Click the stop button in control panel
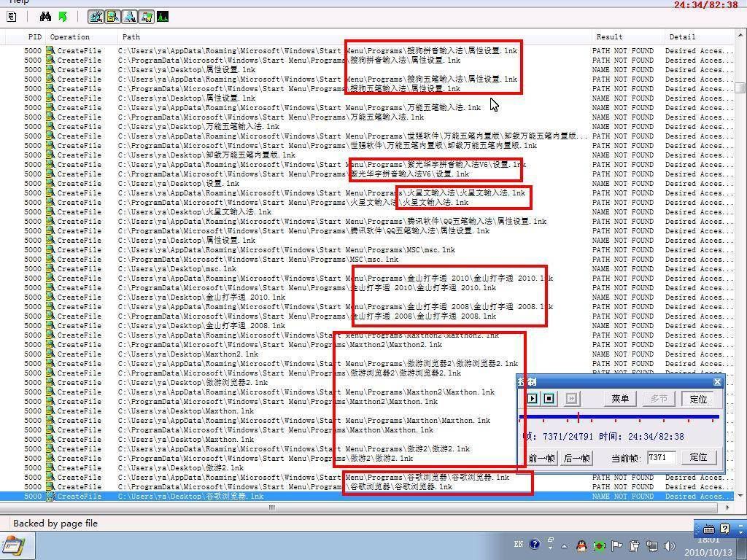Image resolution: width=747 pixels, height=560 pixels. click(549, 398)
